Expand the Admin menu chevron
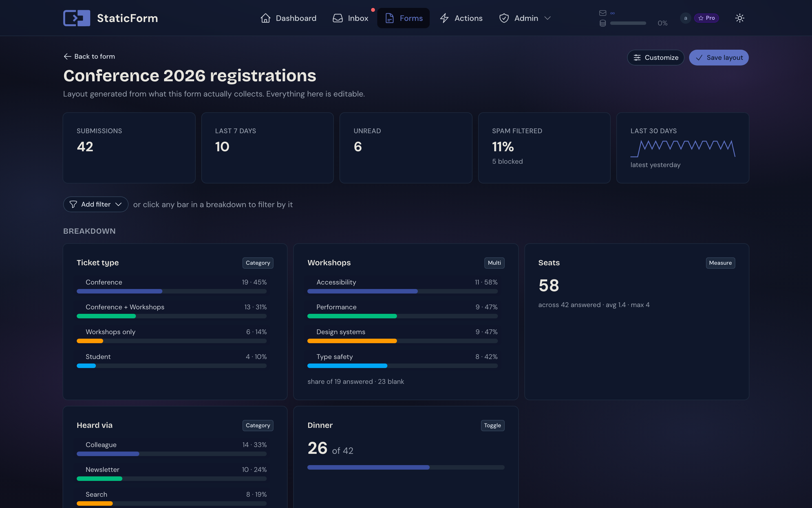 pyautogui.click(x=547, y=18)
